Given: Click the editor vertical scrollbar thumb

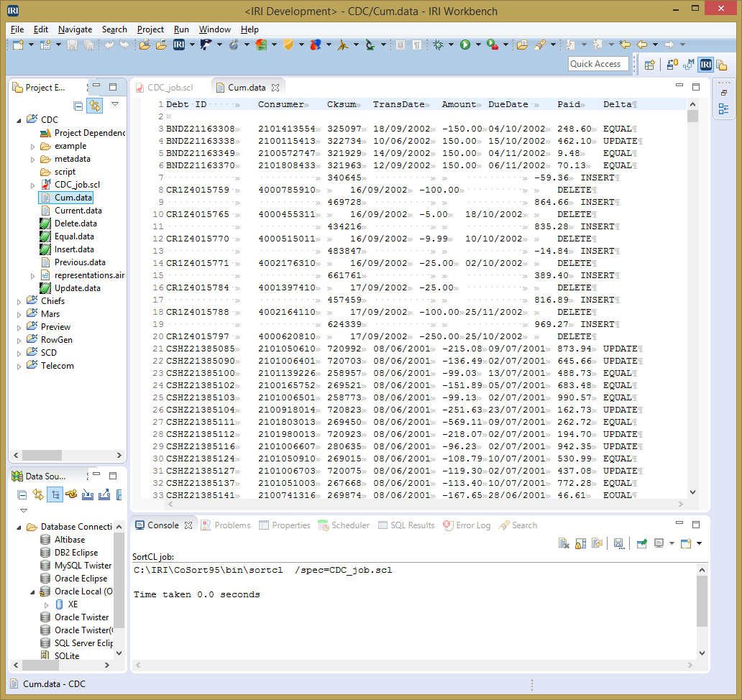Looking at the screenshot, I should coord(693,116).
